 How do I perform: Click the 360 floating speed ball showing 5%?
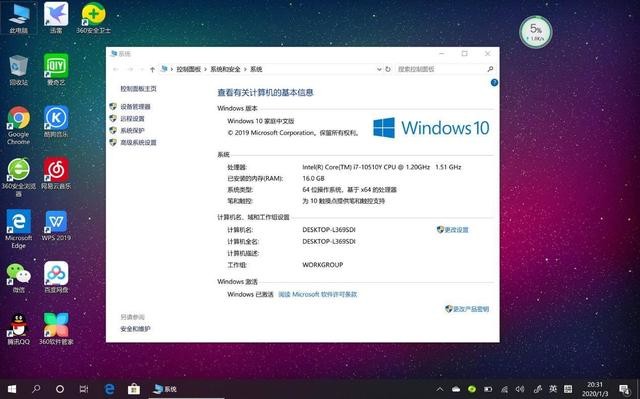coord(536,32)
